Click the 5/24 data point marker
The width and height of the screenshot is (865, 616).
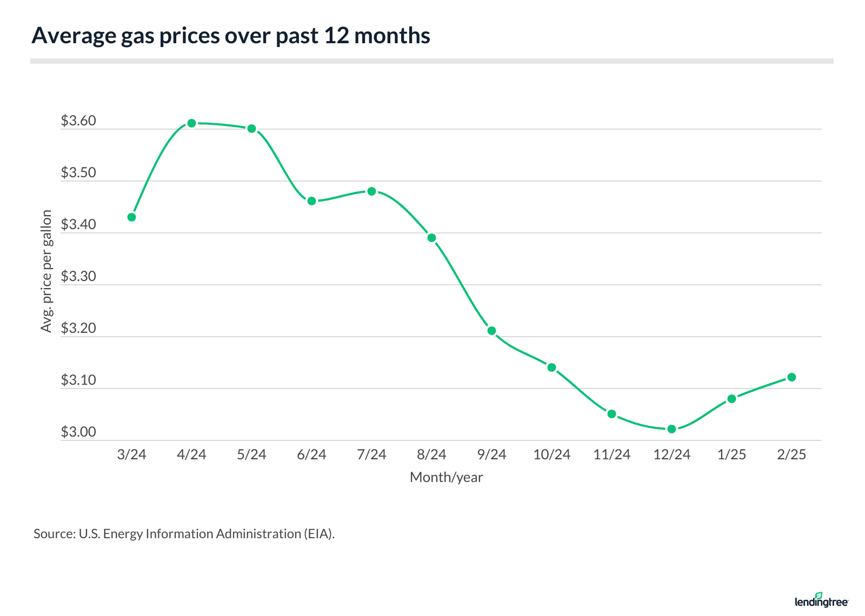click(251, 129)
